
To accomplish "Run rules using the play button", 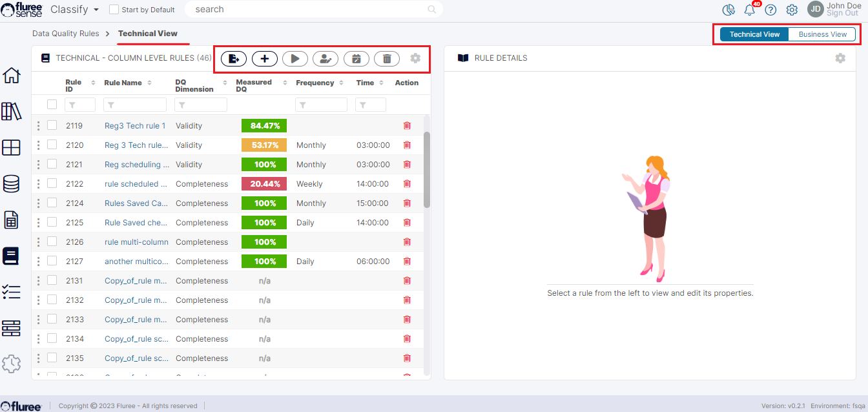I will click(295, 59).
